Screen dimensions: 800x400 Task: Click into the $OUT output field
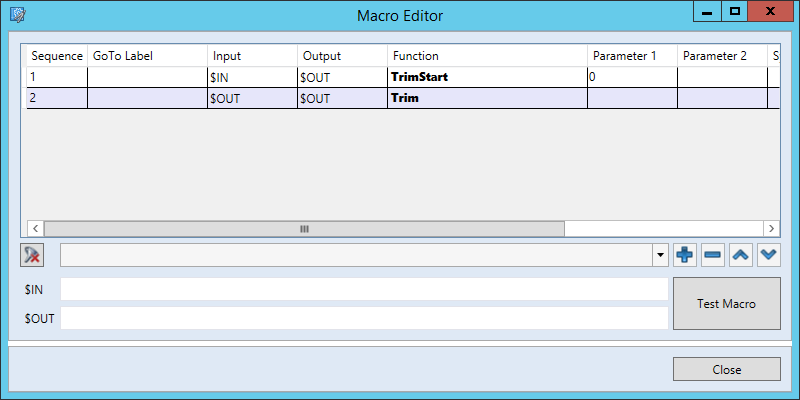[x=364, y=318]
